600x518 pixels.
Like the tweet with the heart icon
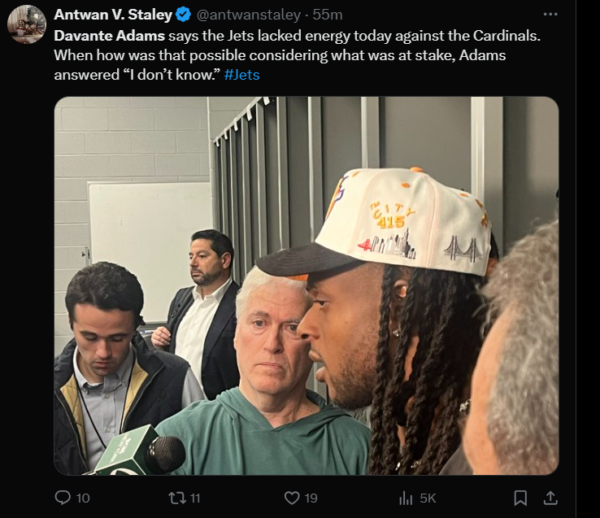pos(292,498)
